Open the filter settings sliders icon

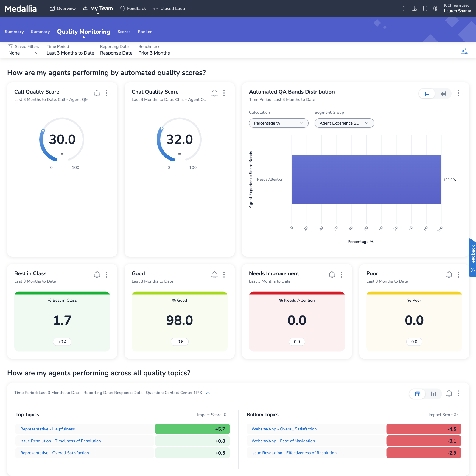click(464, 51)
